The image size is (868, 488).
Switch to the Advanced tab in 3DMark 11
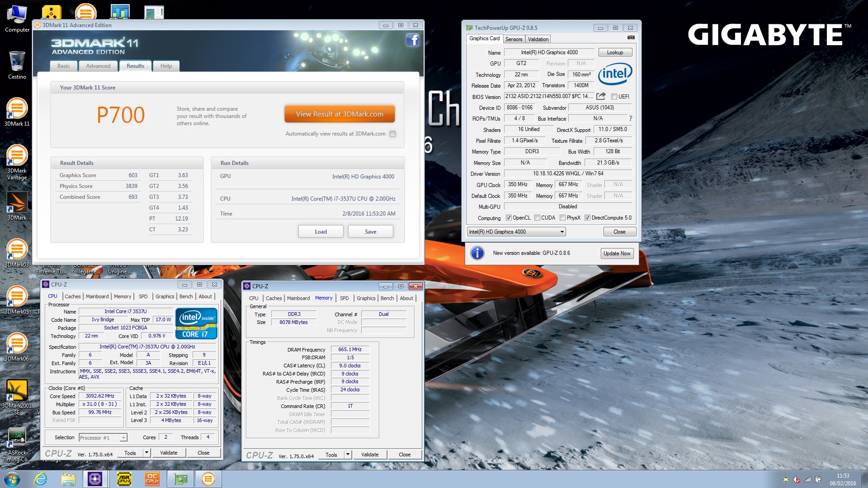(98, 66)
